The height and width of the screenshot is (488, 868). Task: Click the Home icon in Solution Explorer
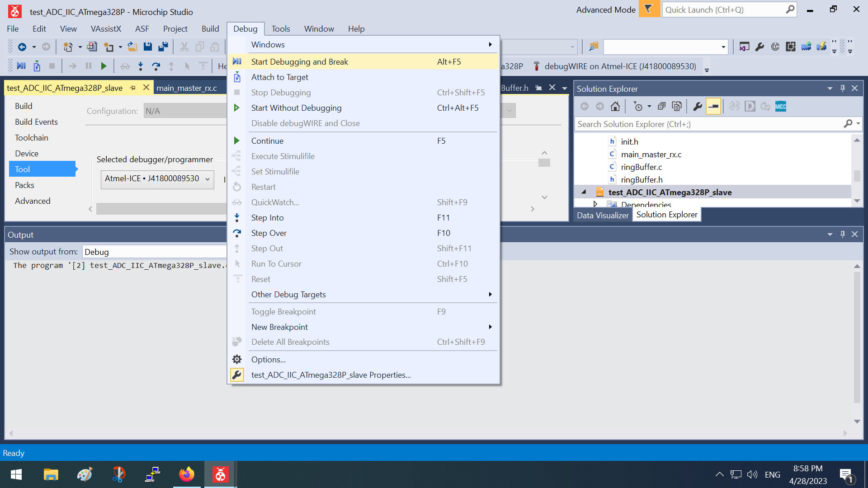point(615,107)
